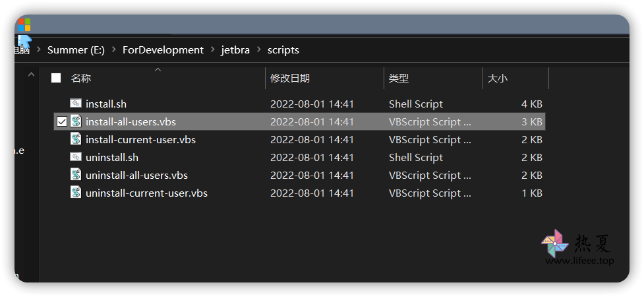644x297 pixels.
Task: Click the install-current-user.vbs file icon
Action: (76, 139)
